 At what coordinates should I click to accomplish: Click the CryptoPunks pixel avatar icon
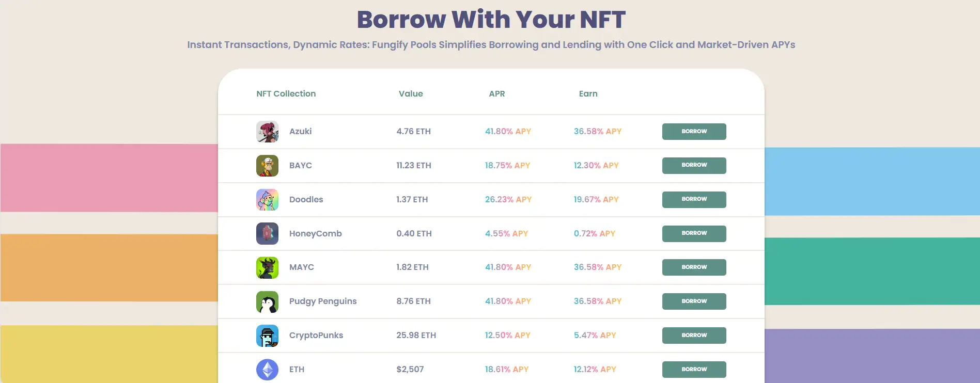point(267,336)
